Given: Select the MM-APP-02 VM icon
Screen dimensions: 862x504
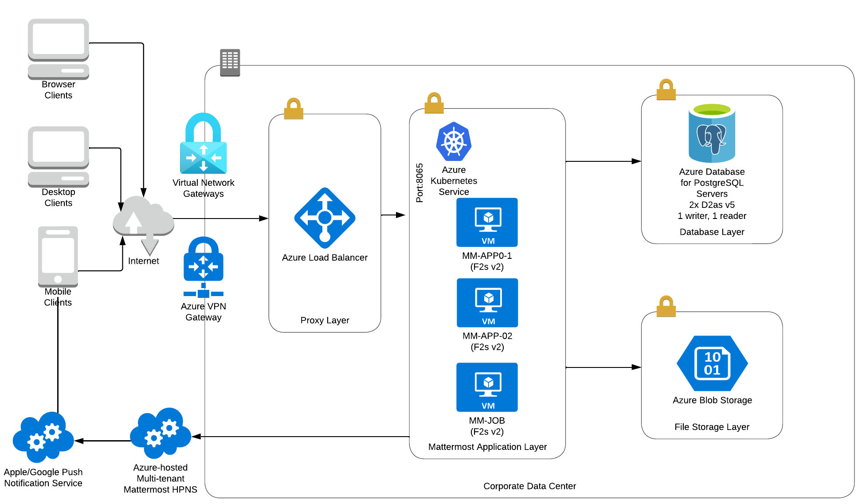Looking at the screenshot, I should [487, 303].
